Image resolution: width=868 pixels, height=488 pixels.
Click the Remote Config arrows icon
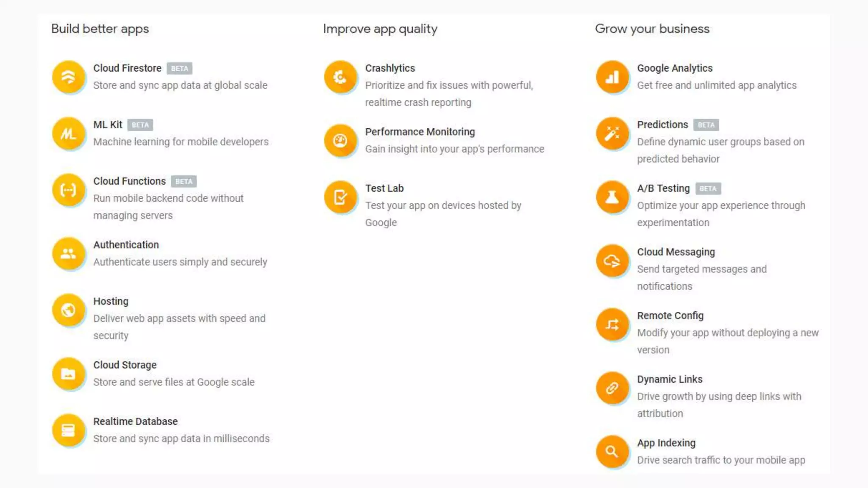612,324
